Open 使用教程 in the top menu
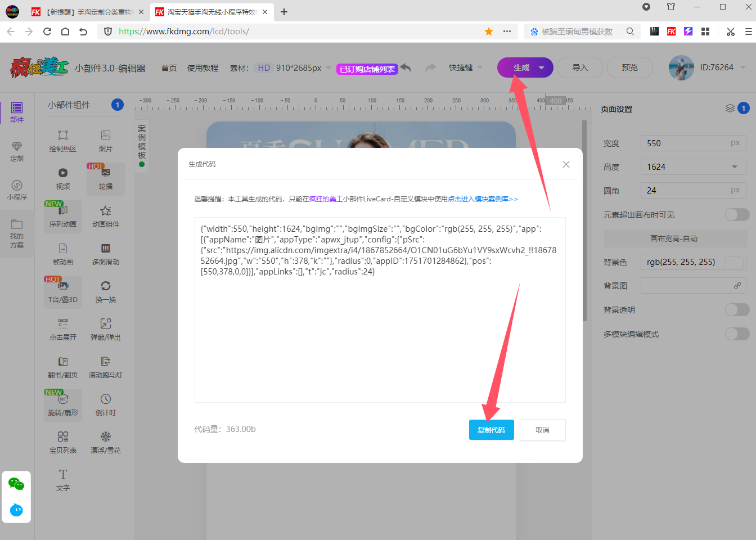This screenshot has width=756, height=540. 202,68
